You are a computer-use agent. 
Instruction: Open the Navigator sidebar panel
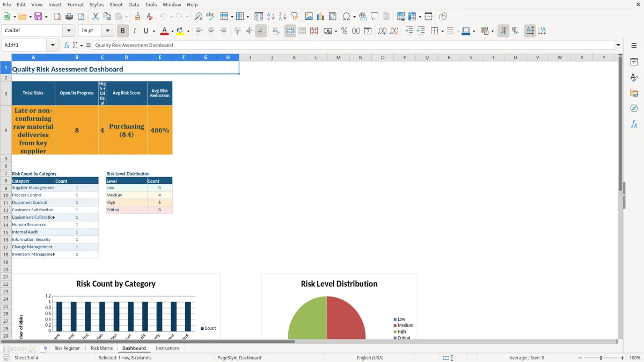[x=634, y=108]
